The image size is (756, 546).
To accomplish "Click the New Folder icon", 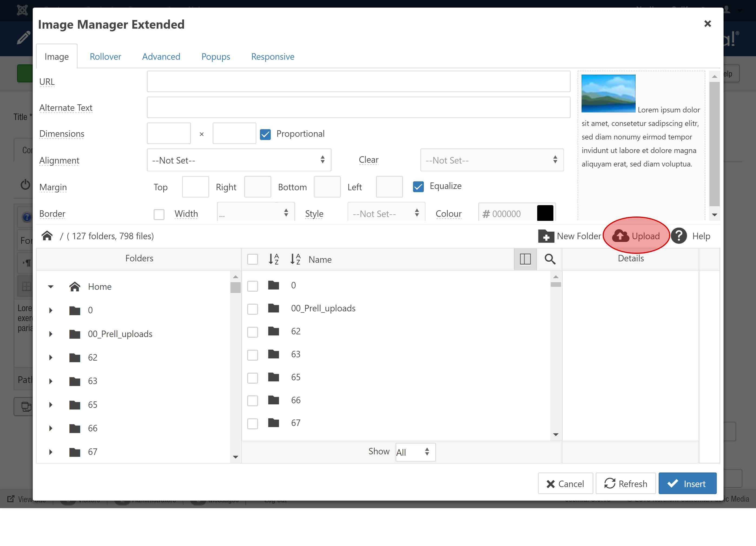I will (546, 236).
